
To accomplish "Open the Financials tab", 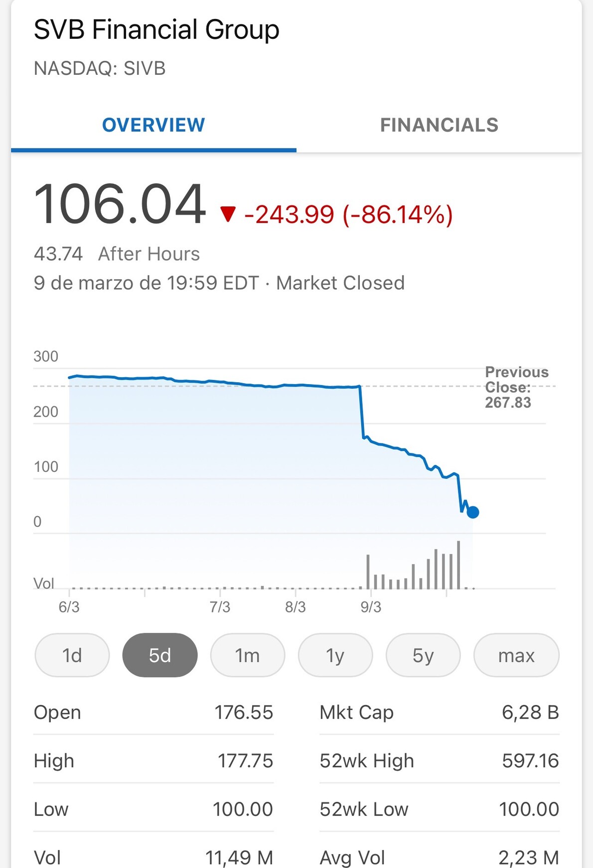I will coord(439,125).
